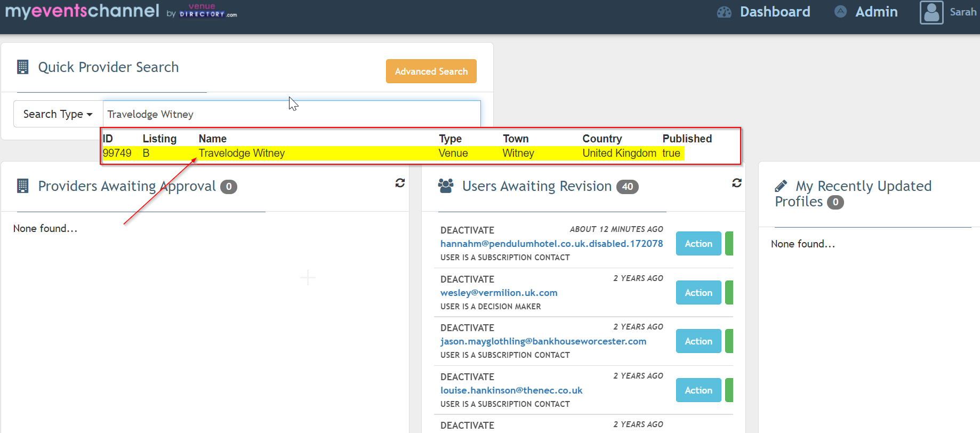Click Action for wesley@vermilion.uk.com
The width and height of the screenshot is (980, 433).
click(698, 293)
